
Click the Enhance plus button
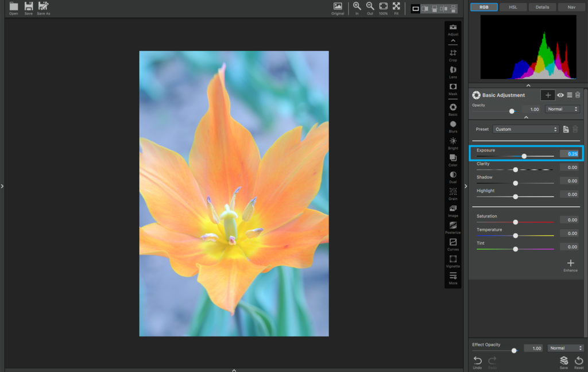pos(570,265)
